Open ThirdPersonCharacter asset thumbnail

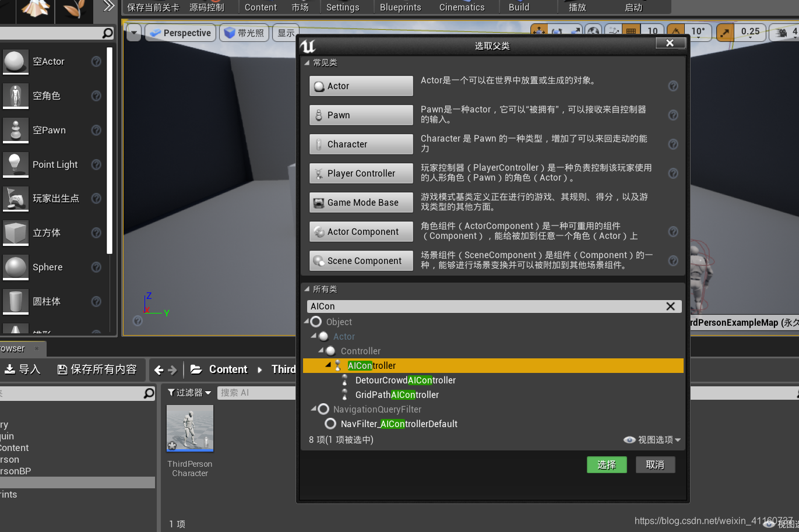190,428
